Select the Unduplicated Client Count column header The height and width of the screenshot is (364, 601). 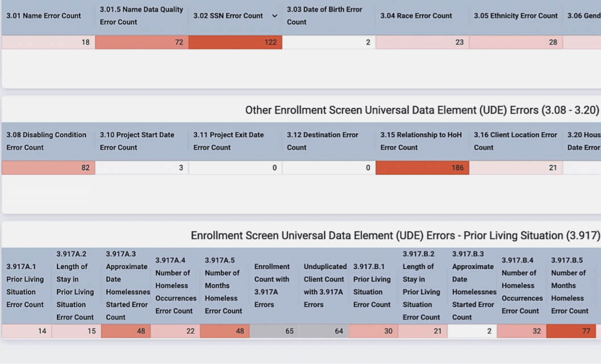coord(324,286)
